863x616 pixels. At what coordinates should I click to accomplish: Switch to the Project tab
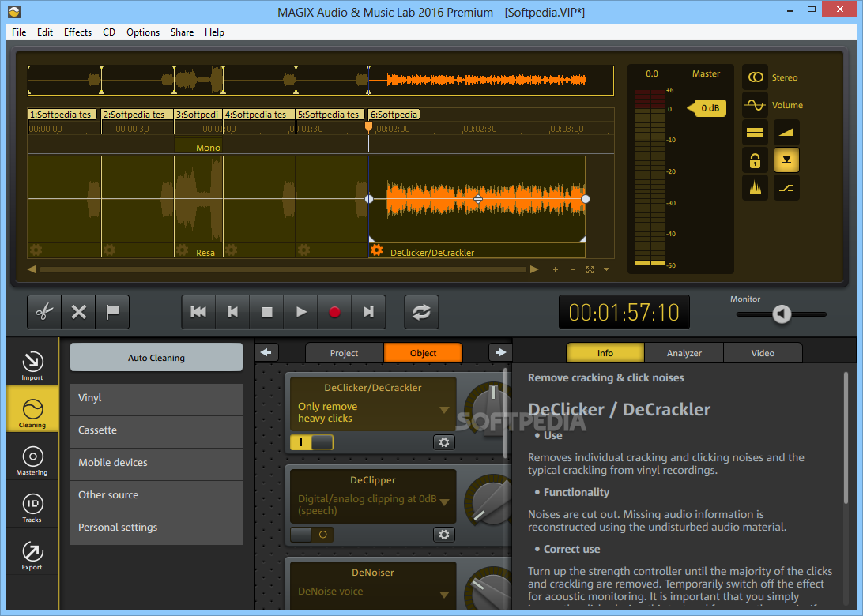[x=344, y=353]
